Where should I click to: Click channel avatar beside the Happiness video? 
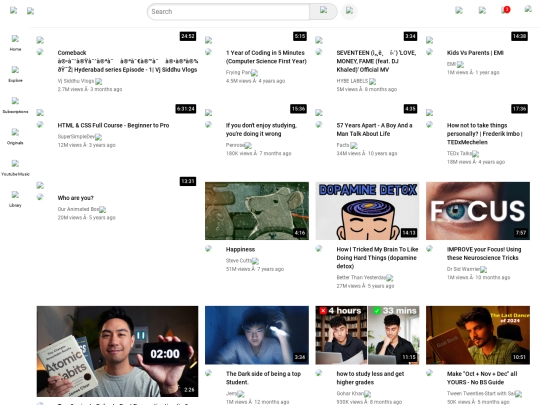(x=208, y=249)
